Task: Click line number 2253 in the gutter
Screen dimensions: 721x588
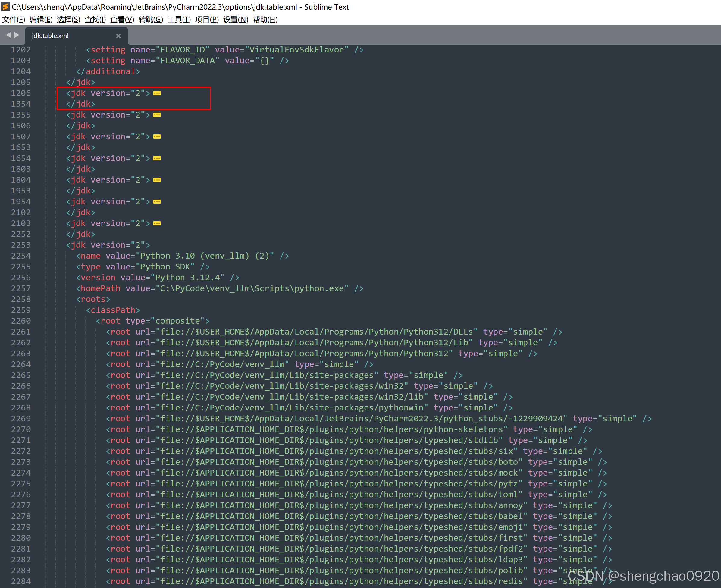Action: (x=21, y=244)
